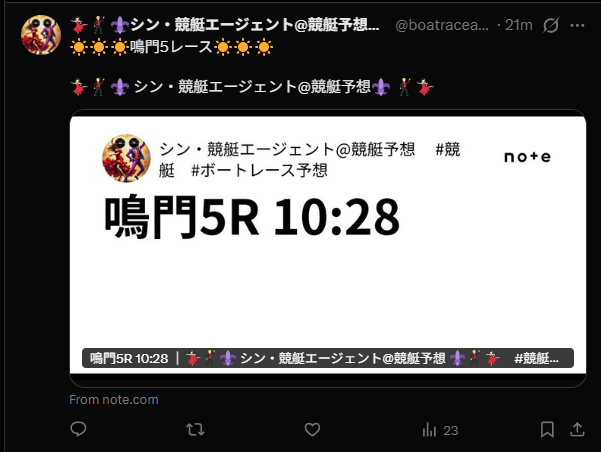Click the From note.com source link
601x452 pixels.
[x=114, y=400]
